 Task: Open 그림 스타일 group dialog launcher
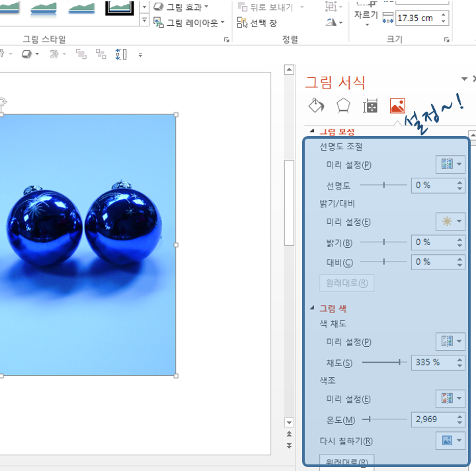(227, 40)
